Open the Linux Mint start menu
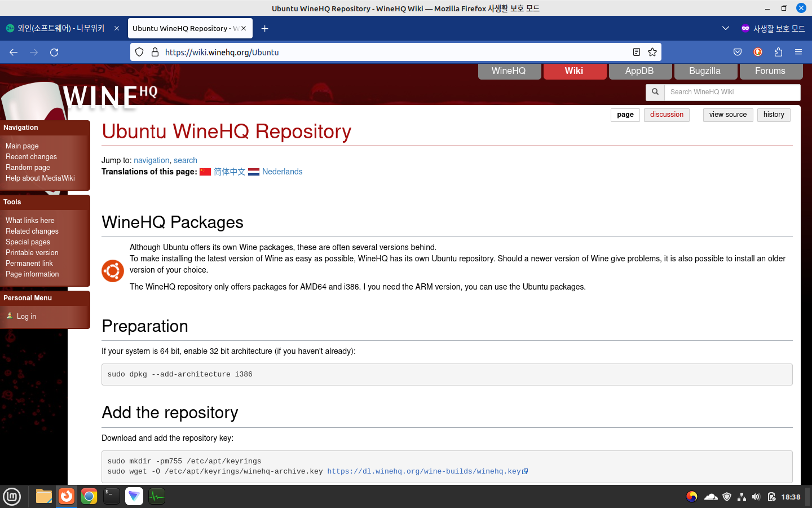 [x=12, y=497]
